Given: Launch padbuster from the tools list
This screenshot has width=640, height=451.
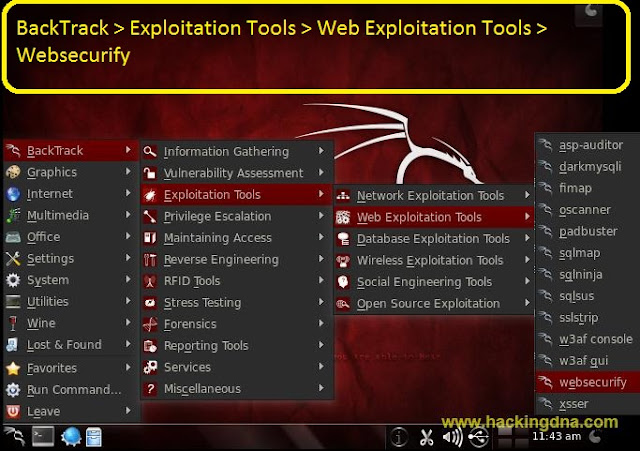Looking at the screenshot, I should pos(588,231).
